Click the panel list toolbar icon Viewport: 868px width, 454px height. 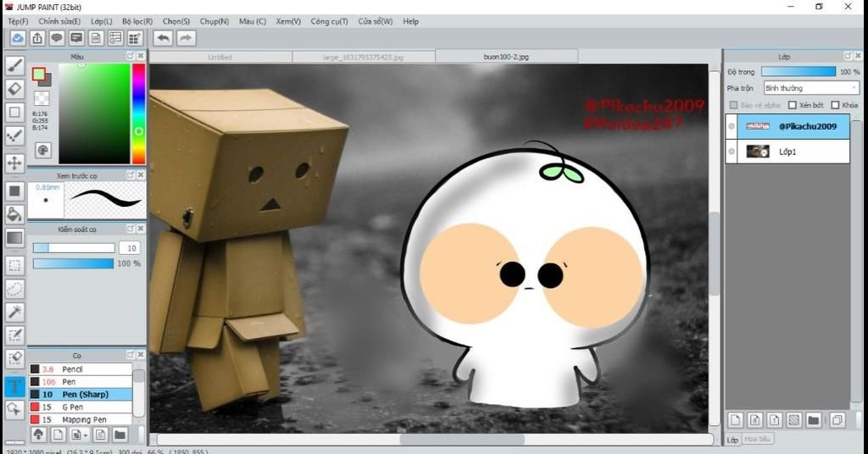(115, 38)
